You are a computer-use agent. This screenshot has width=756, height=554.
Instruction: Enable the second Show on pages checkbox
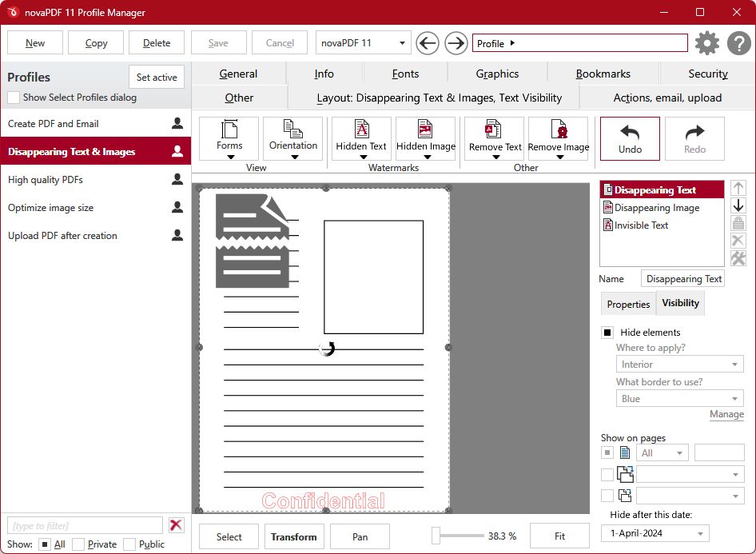pos(607,474)
